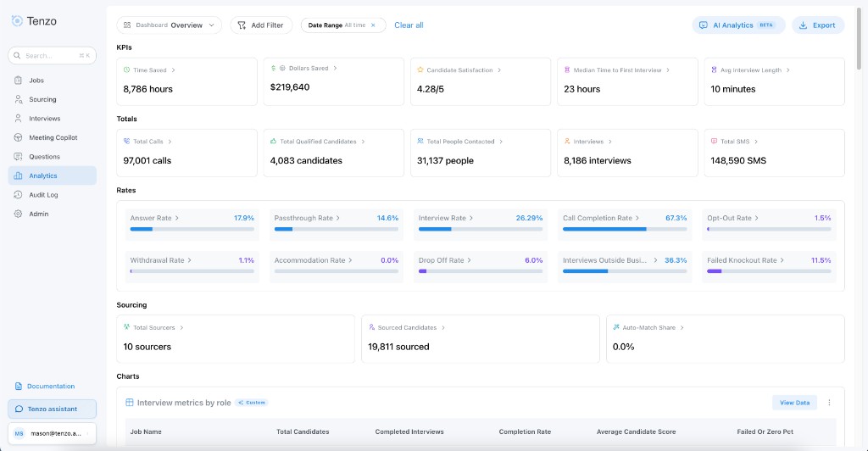868x451 pixels.
Task: Click the Export button
Action: click(x=818, y=25)
